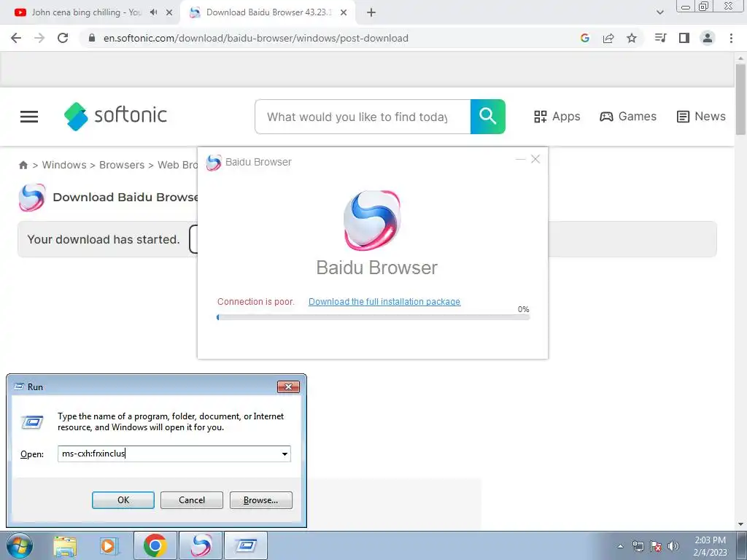Image resolution: width=747 pixels, height=560 pixels.
Task: Open Action Center flag icon
Action: [656, 546]
